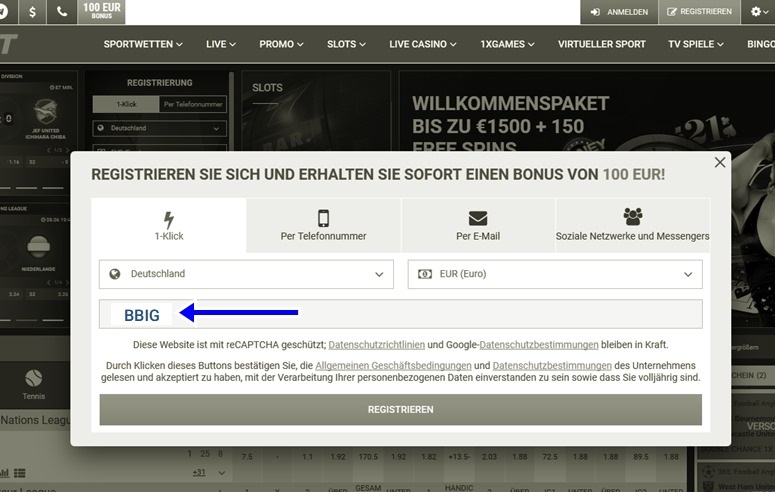
Task: Switch to Per Telefonnummer tab
Action: click(x=323, y=225)
